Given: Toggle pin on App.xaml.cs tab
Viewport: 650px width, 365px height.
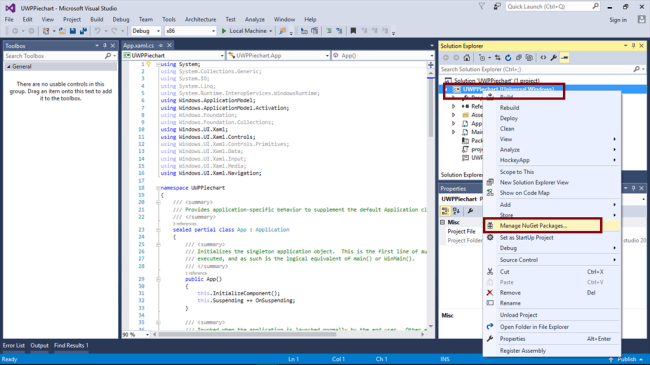Looking at the screenshot, I should coord(160,45).
